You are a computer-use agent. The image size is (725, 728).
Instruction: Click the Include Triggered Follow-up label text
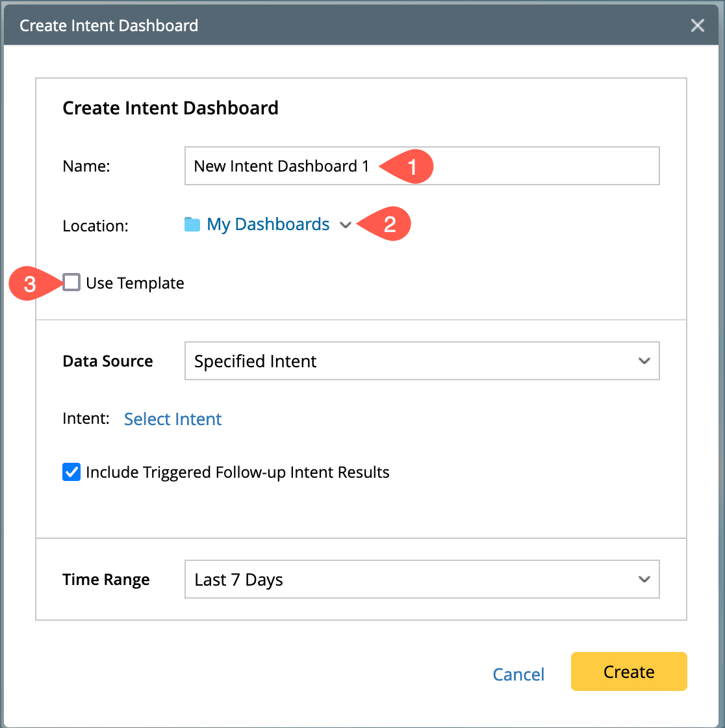point(238,473)
